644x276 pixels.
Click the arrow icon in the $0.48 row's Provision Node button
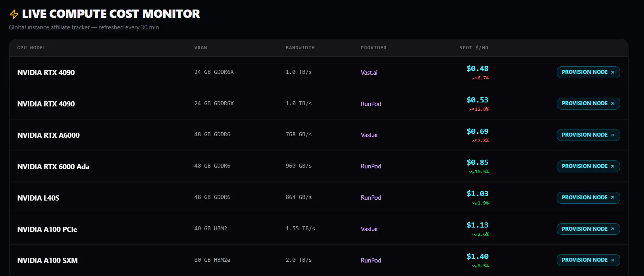click(x=612, y=72)
